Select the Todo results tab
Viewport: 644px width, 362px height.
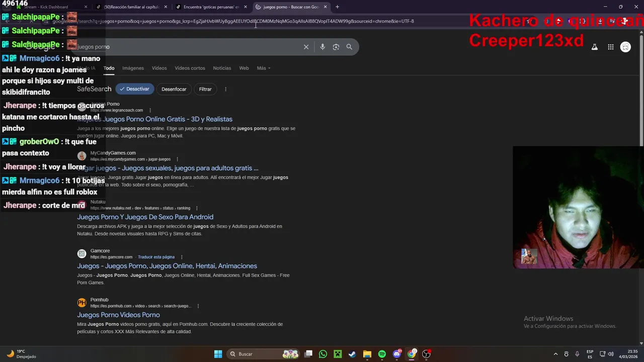tap(109, 68)
